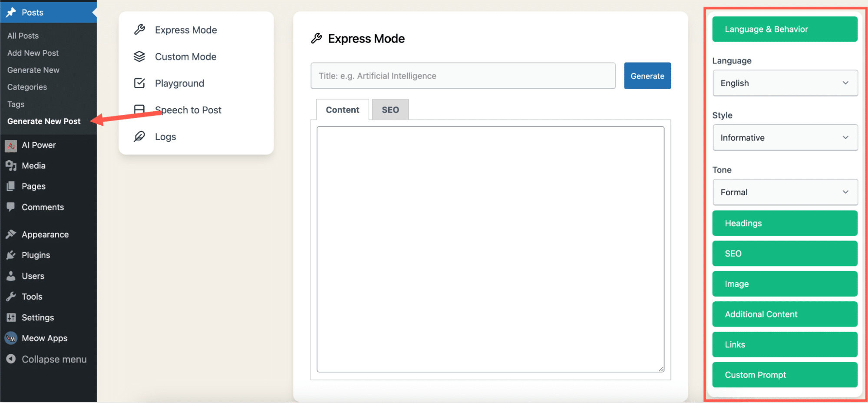The width and height of the screenshot is (868, 403).
Task: Expand the Headings settings section
Action: tap(785, 223)
